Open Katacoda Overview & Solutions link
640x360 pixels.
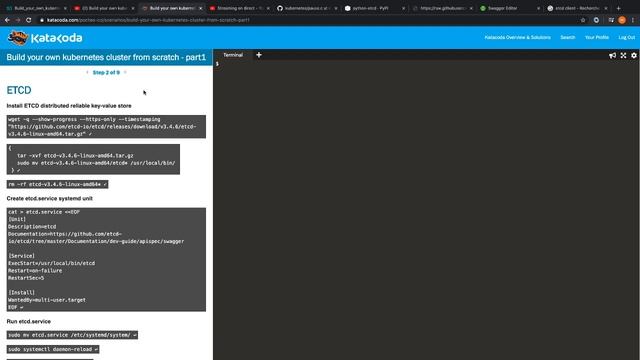point(518,37)
